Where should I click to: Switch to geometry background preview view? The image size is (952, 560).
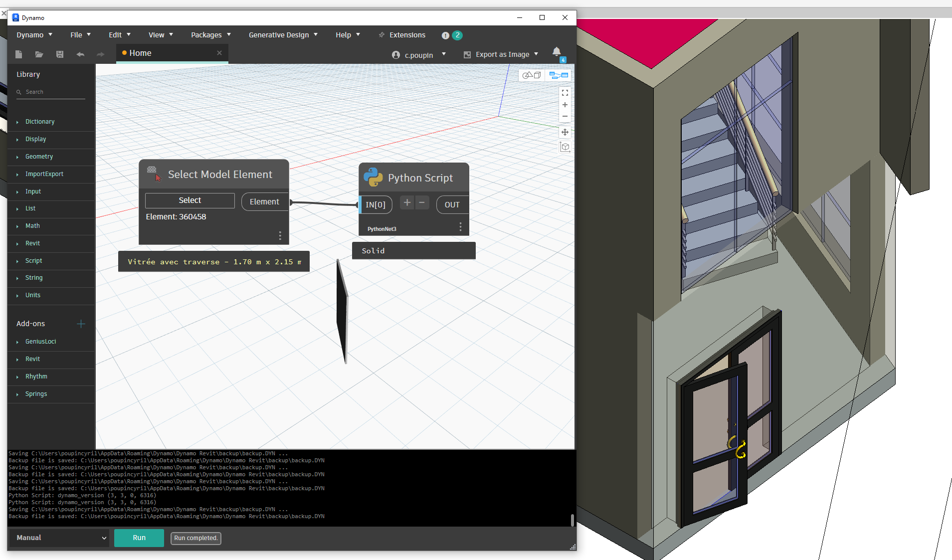point(532,75)
